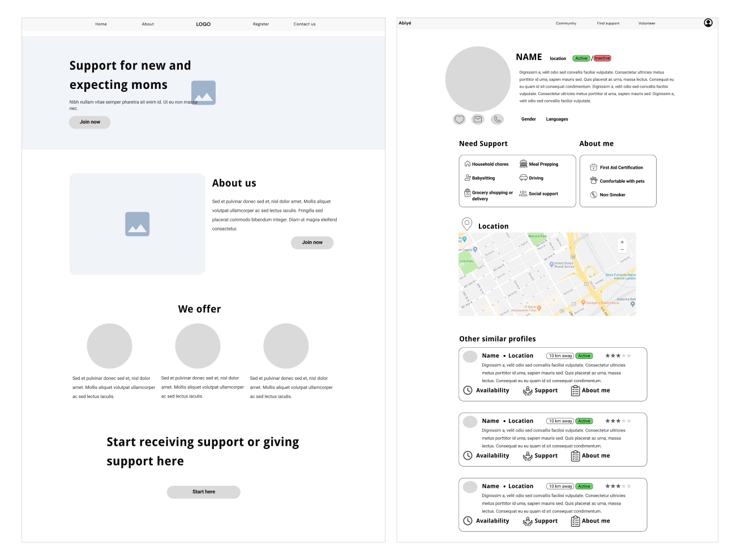Image resolution: width=737 pixels, height=560 pixels.
Task: Click the Household chores house icon
Action: tap(468, 164)
